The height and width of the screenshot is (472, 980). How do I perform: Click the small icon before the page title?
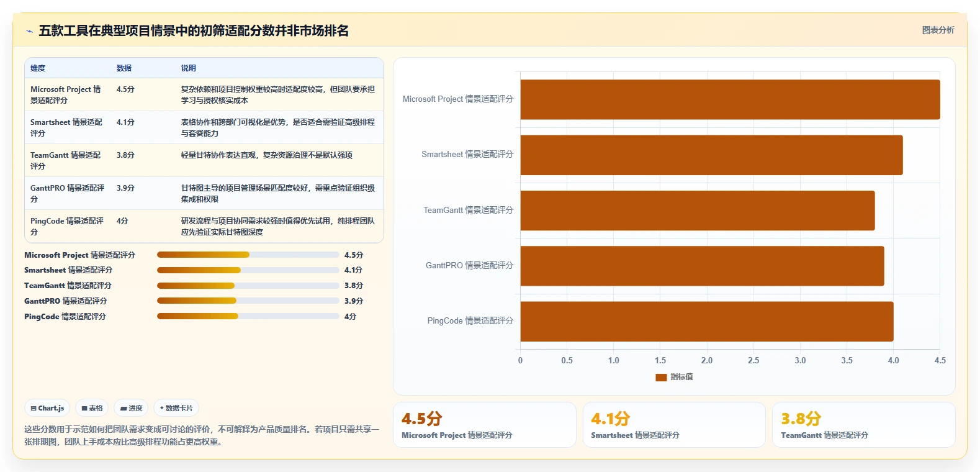click(x=29, y=31)
